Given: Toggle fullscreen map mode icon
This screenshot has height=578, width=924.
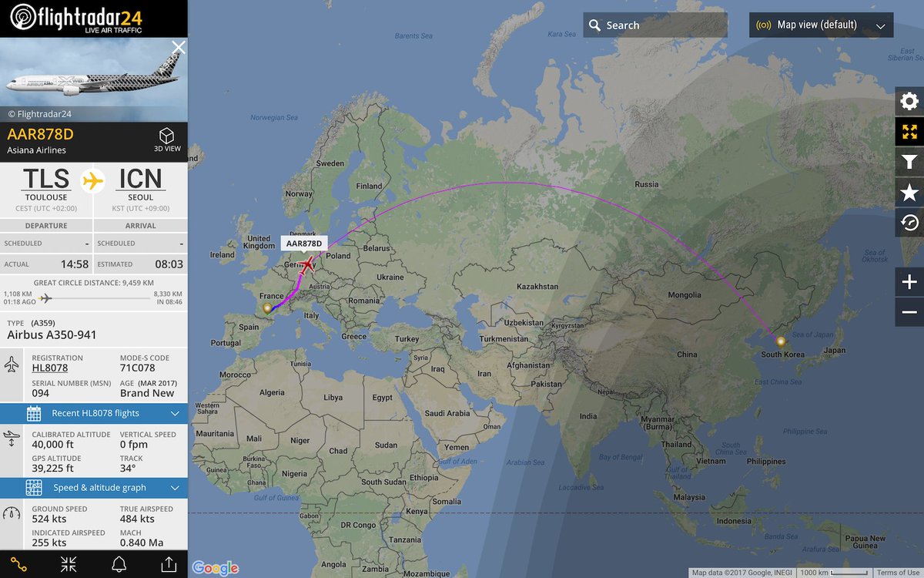Looking at the screenshot, I should pos(909,132).
